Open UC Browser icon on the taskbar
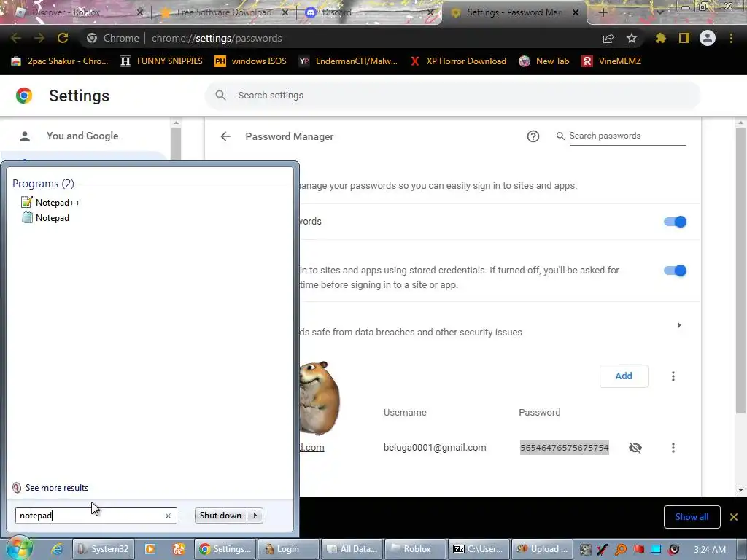This screenshot has width=747, height=560. click(179, 549)
